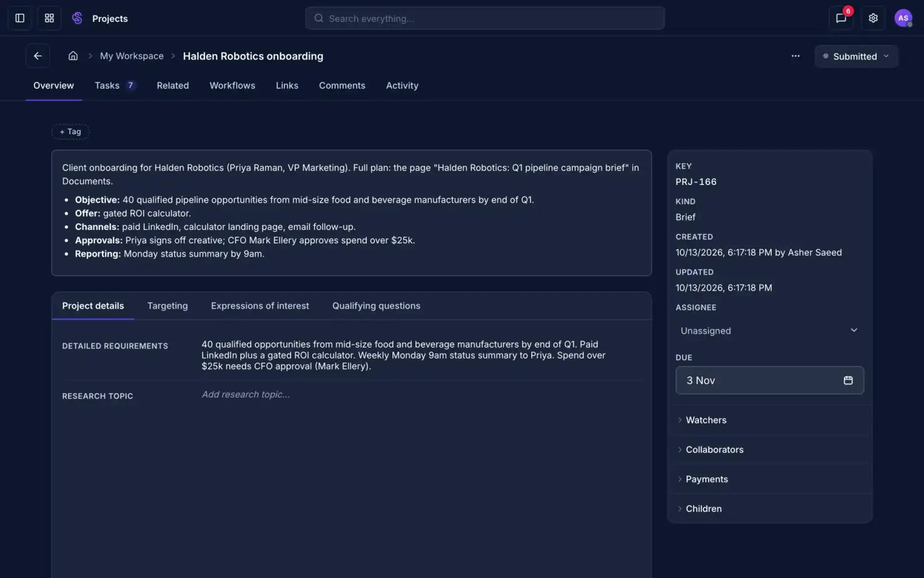Click the Objective bullet line
Screen dimensions: 924x578
coord(304,200)
